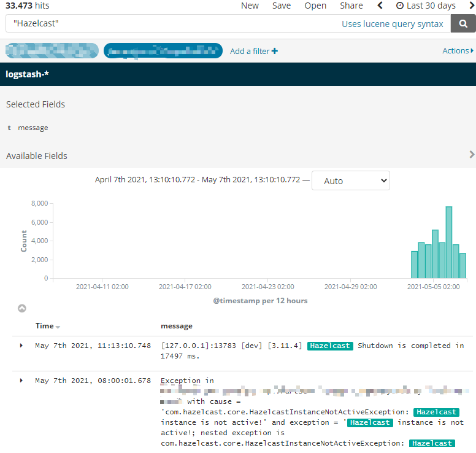Screen dimensions: 476x453
Task: Click Add a filter
Action: point(254,51)
